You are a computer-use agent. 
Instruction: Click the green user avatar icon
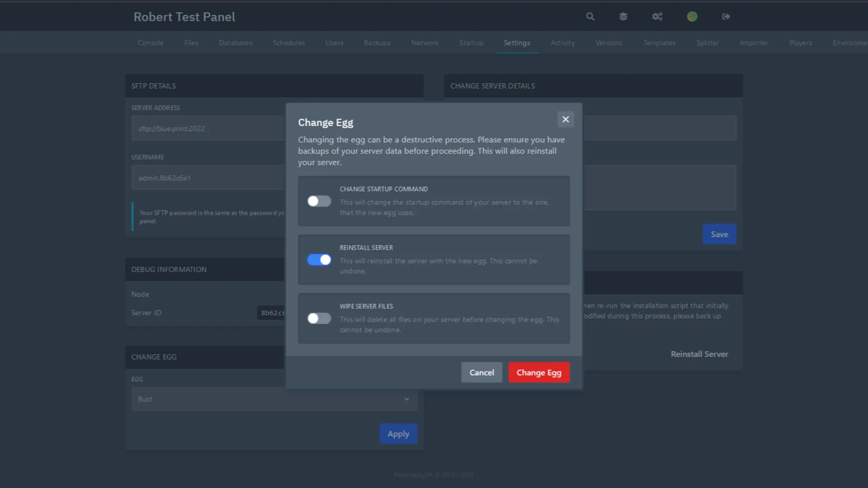click(x=692, y=17)
